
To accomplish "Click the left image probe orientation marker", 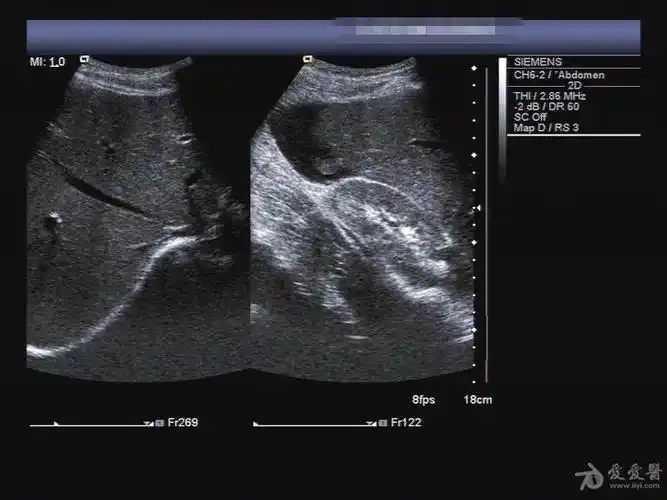I will click(84, 60).
